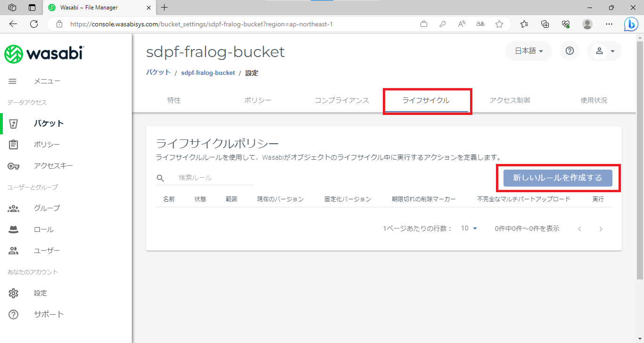Click the 名前 column header
Screen dimensions: 644x343
point(169,199)
